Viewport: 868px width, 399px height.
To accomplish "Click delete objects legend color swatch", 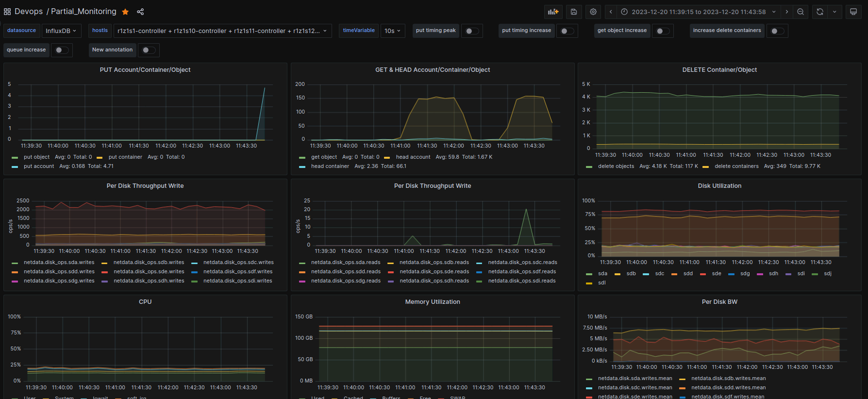I will pyautogui.click(x=589, y=166).
